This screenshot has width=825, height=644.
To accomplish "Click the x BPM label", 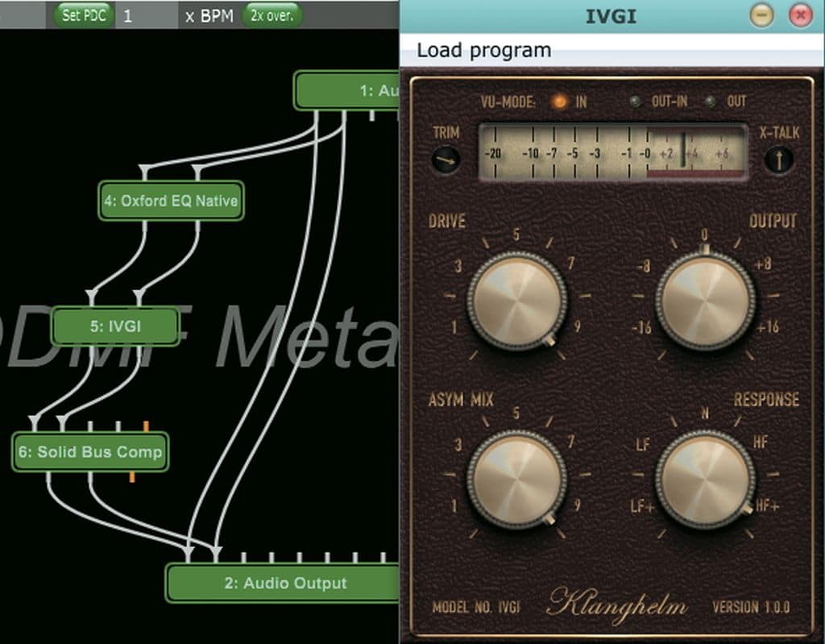I will coord(209,16).
